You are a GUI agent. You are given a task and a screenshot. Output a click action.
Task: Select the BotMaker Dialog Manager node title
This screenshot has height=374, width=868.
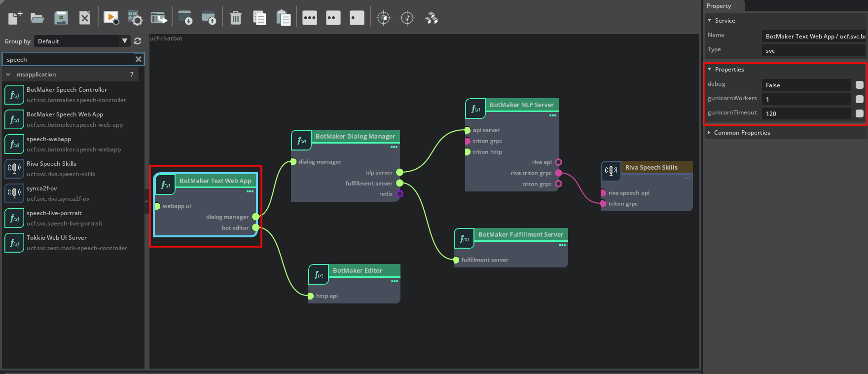(355, 136)
